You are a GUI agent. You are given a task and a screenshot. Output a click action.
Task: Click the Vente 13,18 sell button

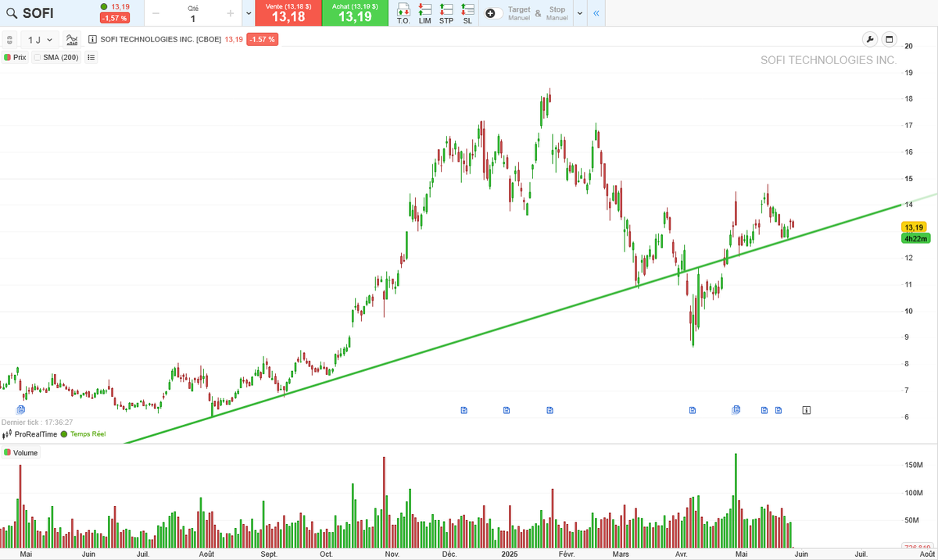(x=288, y=13)
